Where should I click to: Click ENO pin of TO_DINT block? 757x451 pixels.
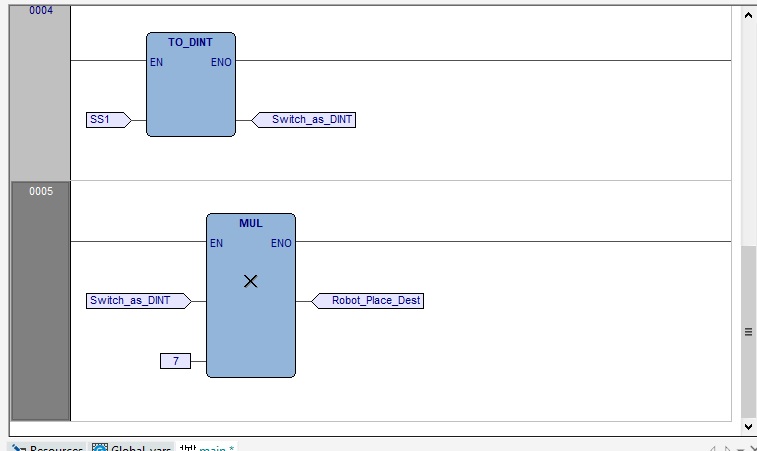pos(221,62)
